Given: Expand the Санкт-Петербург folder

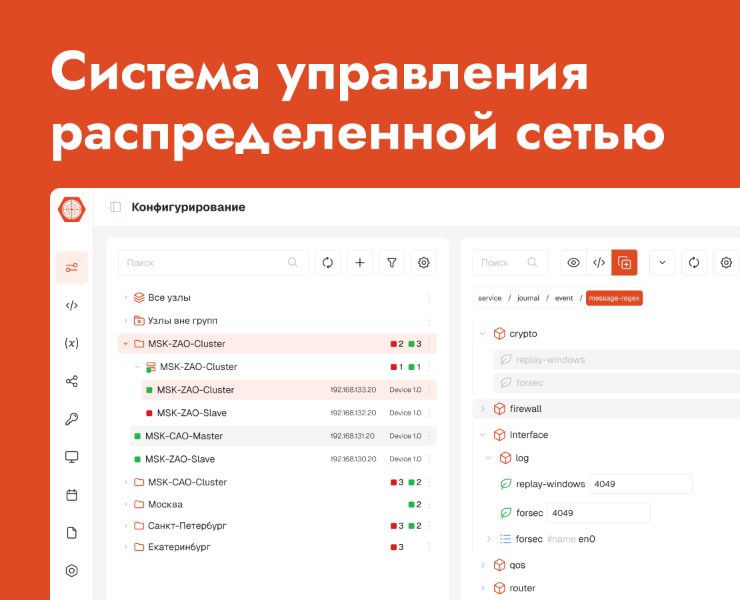Looking at the screenshot, I should 126,525.
